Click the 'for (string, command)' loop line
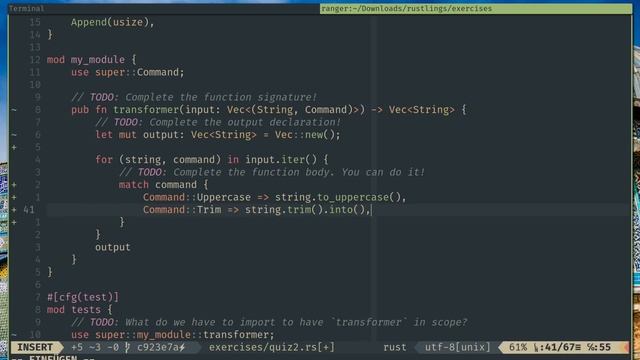The height and width of the screenshot is (360, 640). [212, 160]
